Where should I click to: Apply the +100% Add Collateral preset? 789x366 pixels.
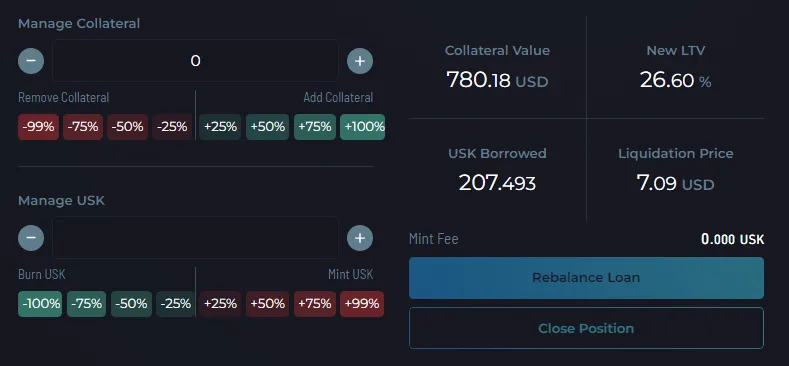[362, 127]
